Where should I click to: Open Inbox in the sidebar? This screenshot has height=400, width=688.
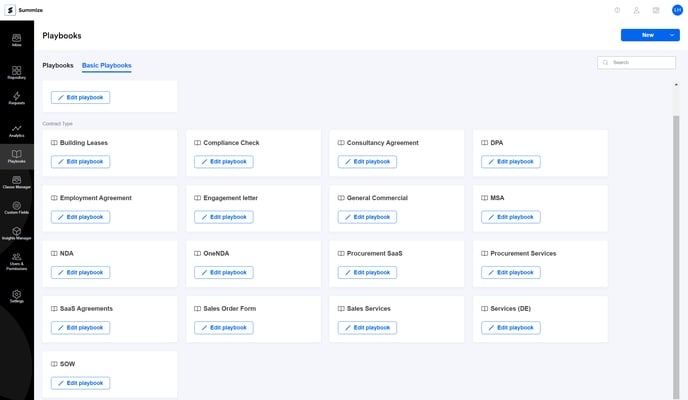pos(16,41)
